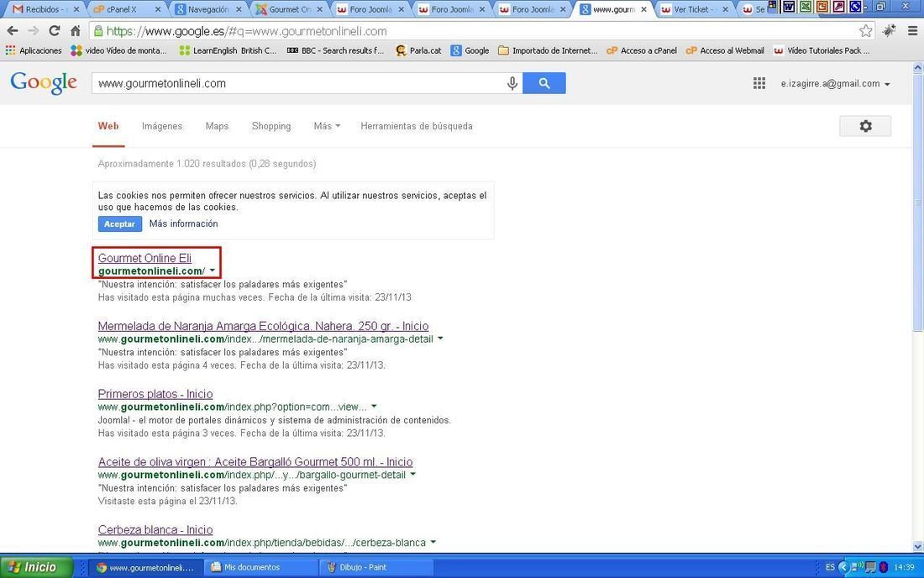
Task: Click the Bluetooth tray icon
Action: tap(884, 567)
